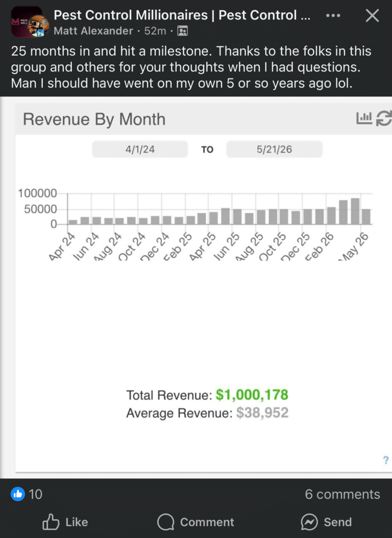Open the 6 comments link

[342, 495]
